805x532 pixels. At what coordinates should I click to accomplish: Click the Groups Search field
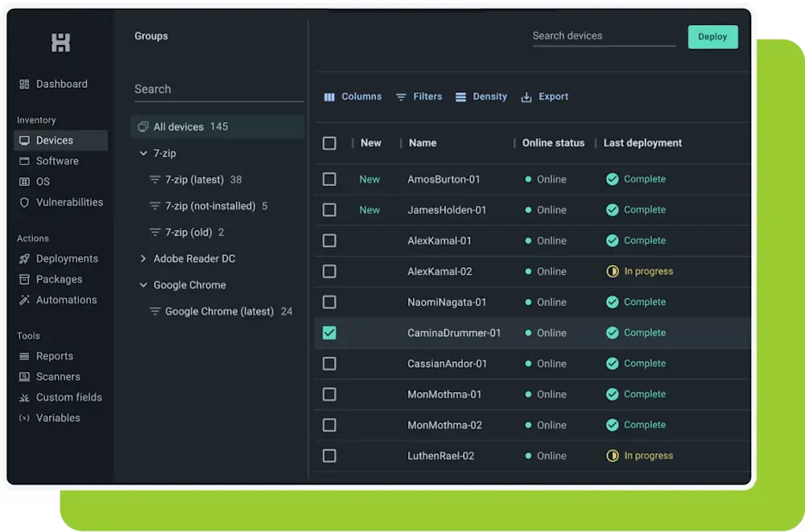[219, 89]
